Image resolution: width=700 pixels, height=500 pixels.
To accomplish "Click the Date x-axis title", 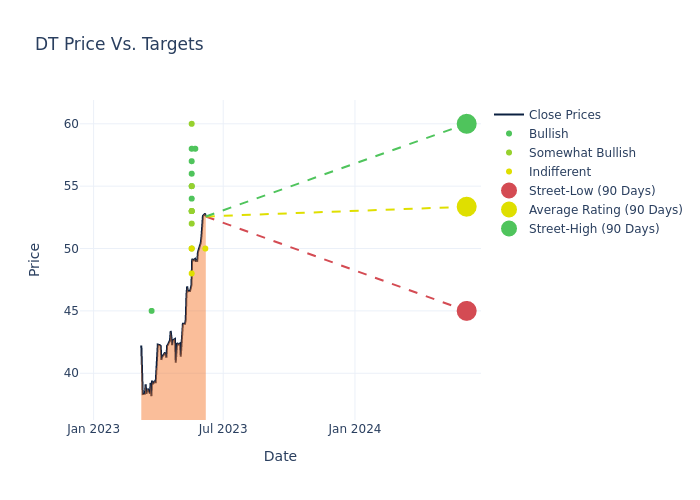I will pyautogui.click(x=280, y=456).
